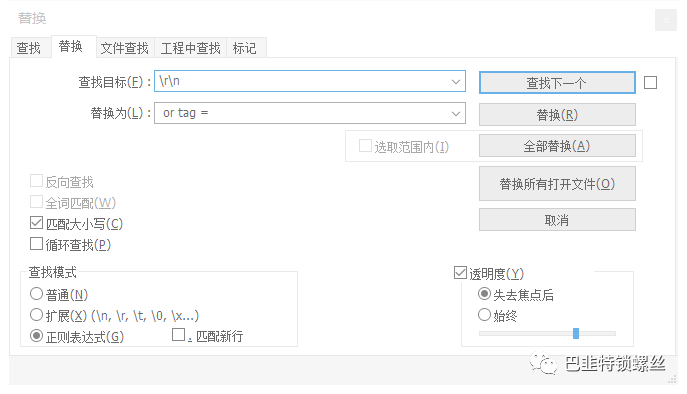Uncheck 匹配大小写(C) checkbox
Screen dimensions: 687x394
tap(36, 223)
